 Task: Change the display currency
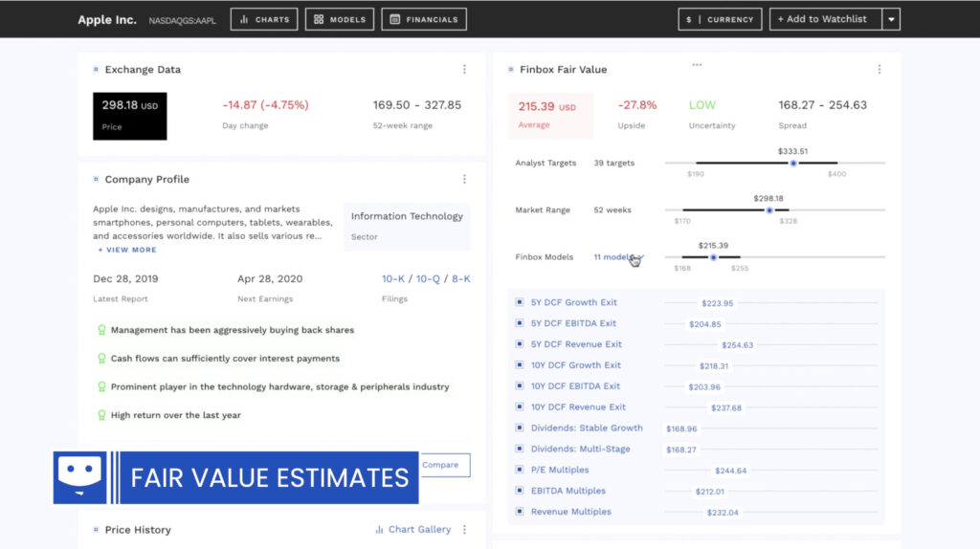(720, 19)
